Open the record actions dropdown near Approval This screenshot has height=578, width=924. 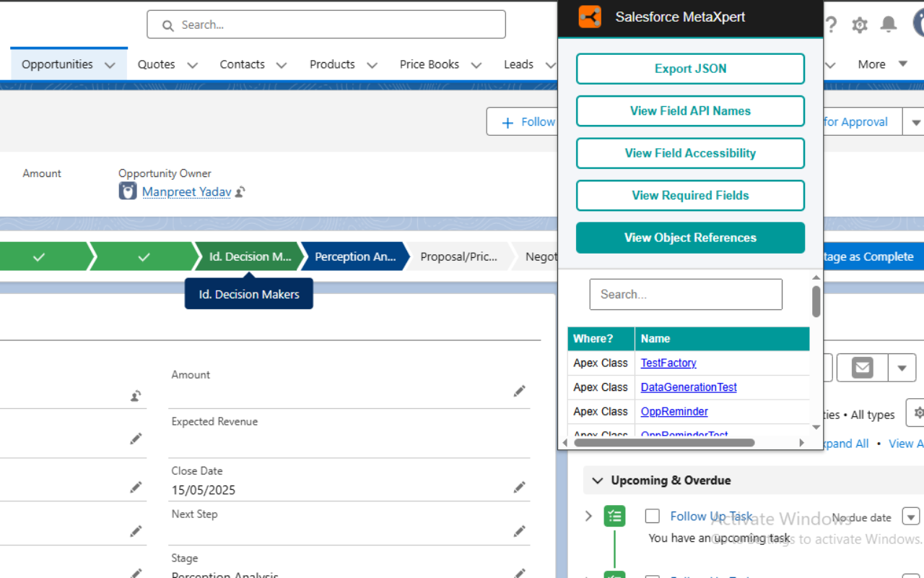[915, 122]
